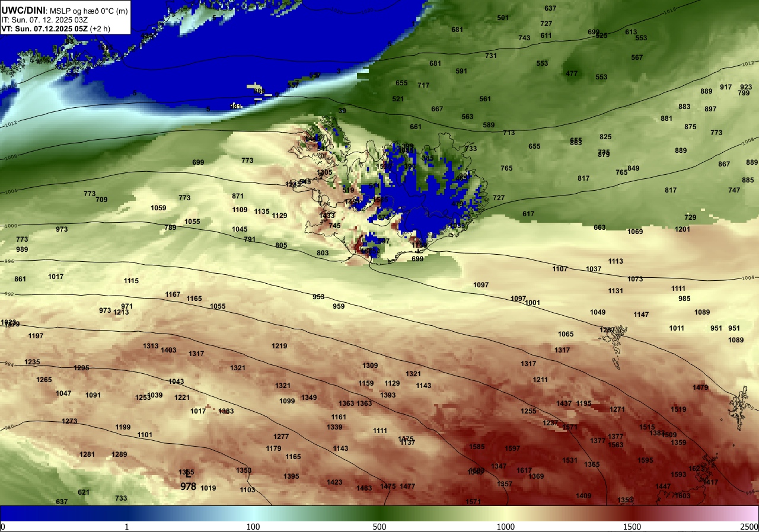Click the height value 861
The image size is (759, 532).
pyautogui.click(x=20, y=279)
